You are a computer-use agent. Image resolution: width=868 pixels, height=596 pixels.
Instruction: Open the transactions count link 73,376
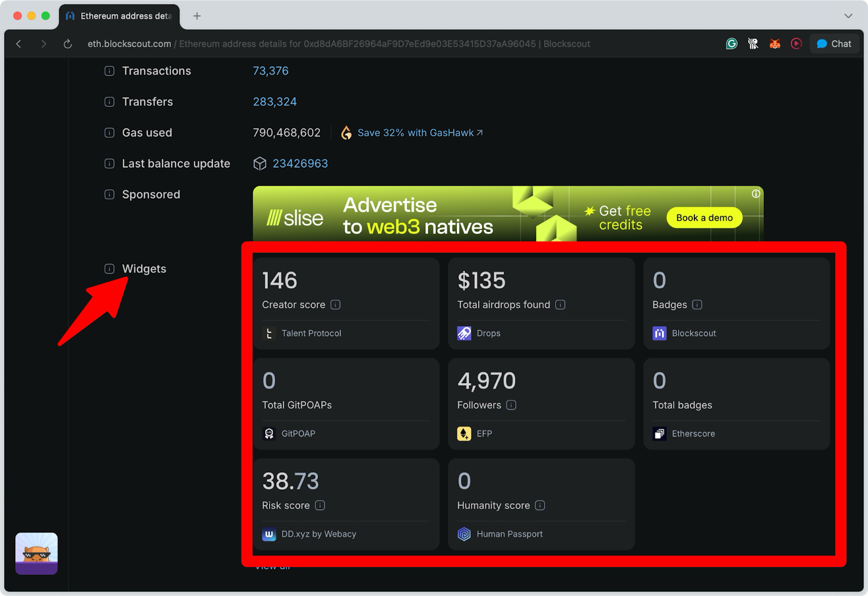pos(270,71)
